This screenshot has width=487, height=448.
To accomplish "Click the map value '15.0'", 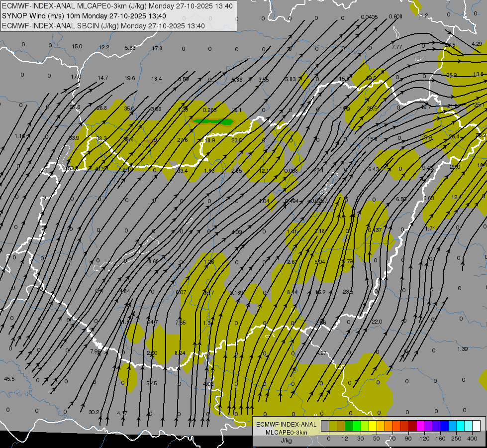I will [x=77, y=46].
